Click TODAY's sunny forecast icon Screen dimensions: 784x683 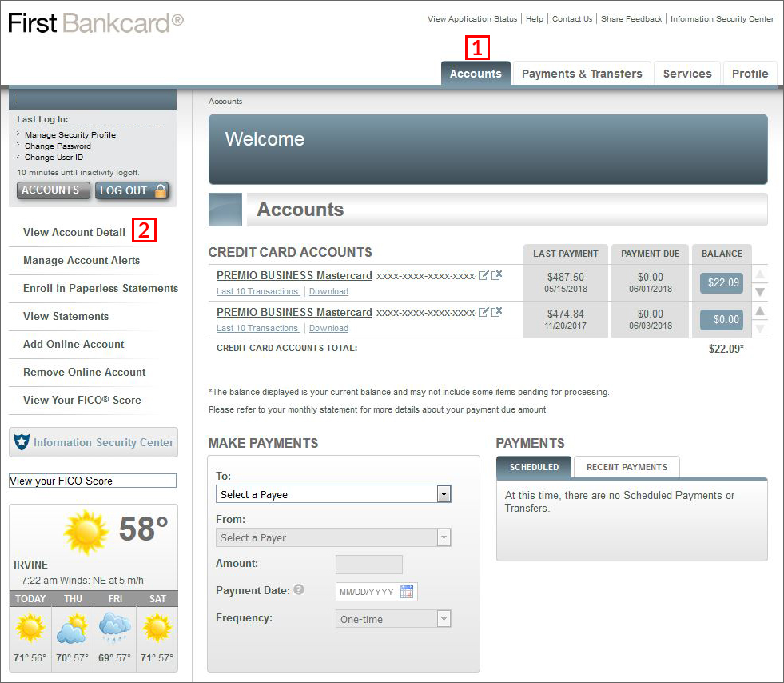pyautogui.click(x=30, y=628)
